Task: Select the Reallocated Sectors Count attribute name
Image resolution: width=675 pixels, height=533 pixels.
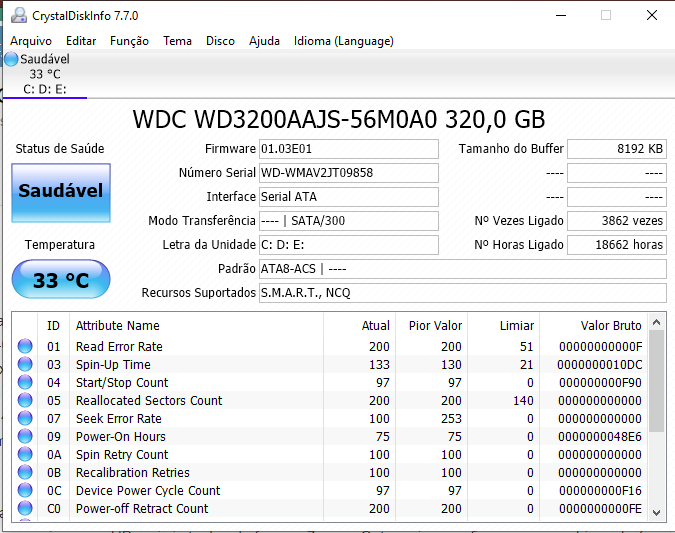Action: [x=149, y=401]
